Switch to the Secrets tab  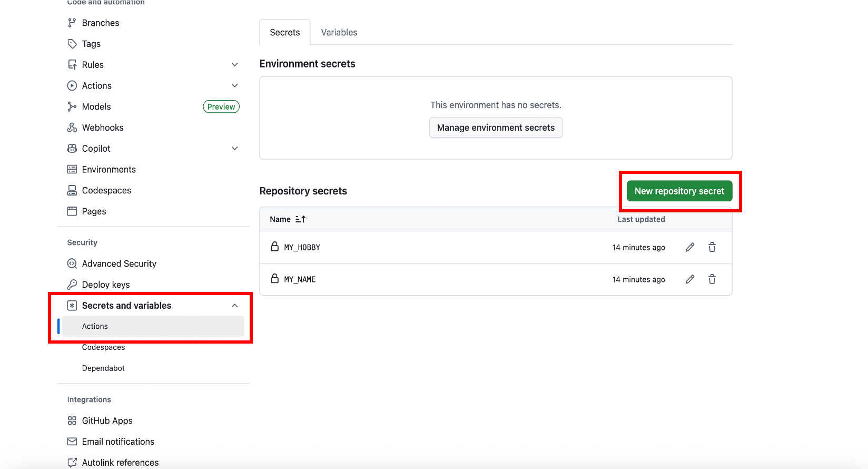tap(285, 32)
